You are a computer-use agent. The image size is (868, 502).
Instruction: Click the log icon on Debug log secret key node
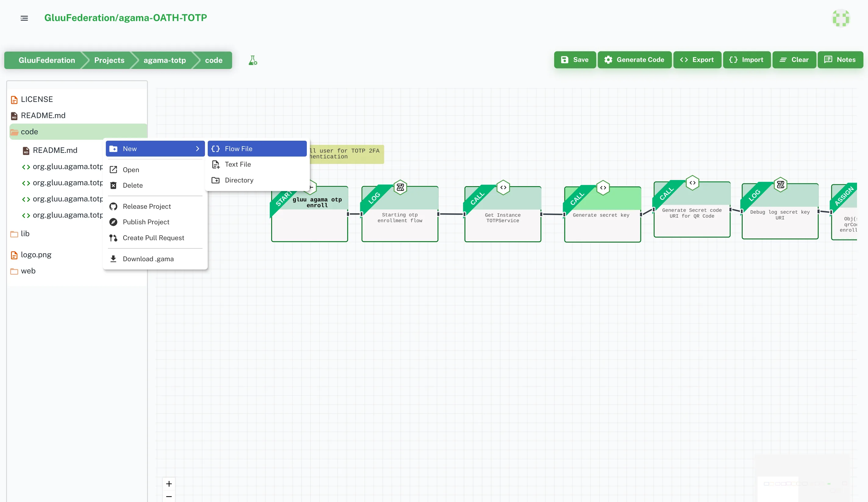780,185
